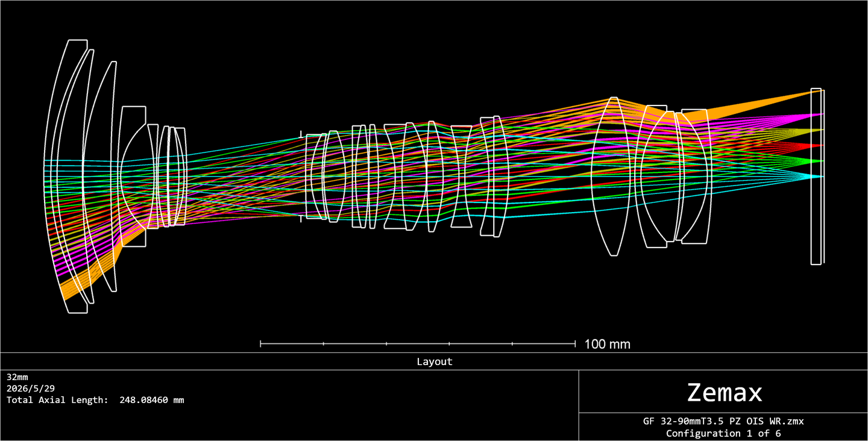This screenshot has width=868, height=441.
Task: Click the "Configuration 1 of 6" text
Action: point(723,433)
